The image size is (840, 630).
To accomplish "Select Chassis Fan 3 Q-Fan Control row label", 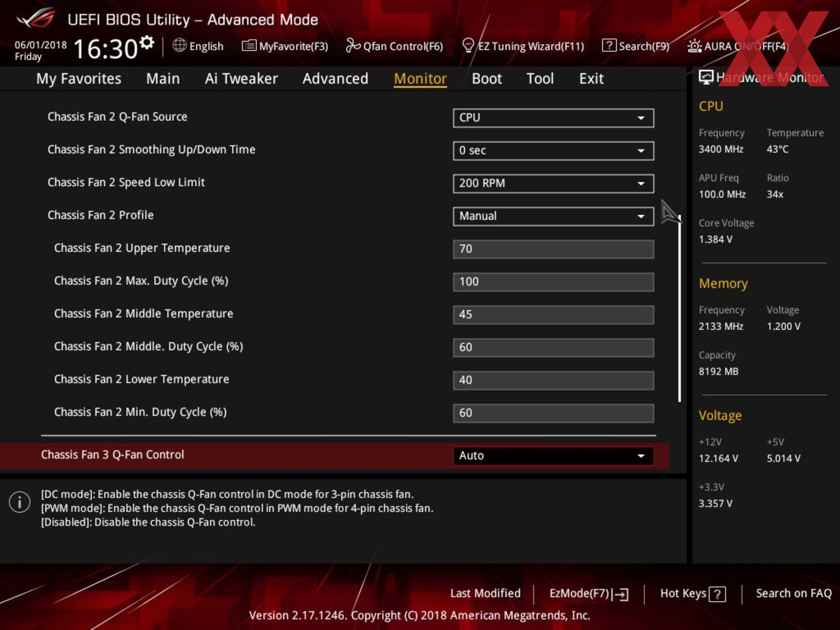I will pyautogui.click(x=112, y=455).
